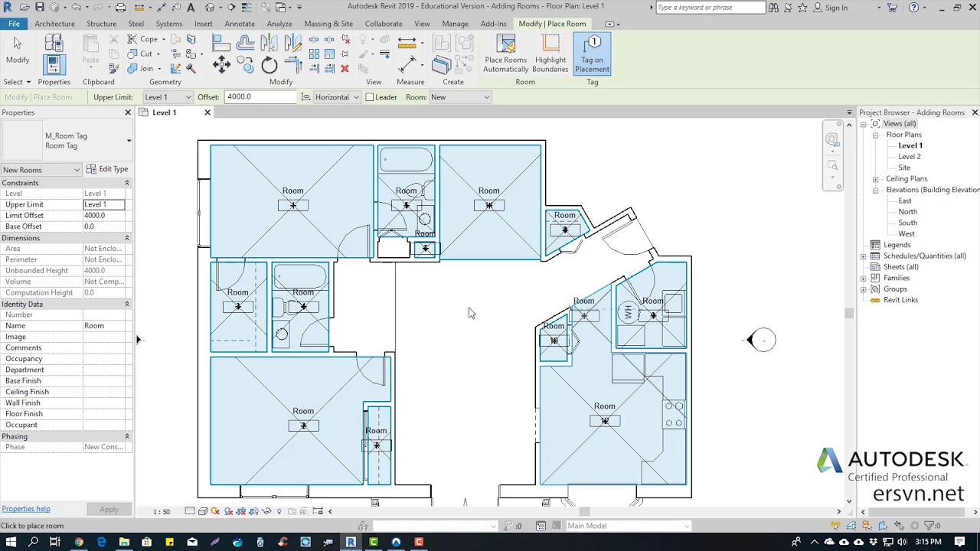Open the Manage ribbon tab
Screen dimensions: 980x551
point(455,24)
